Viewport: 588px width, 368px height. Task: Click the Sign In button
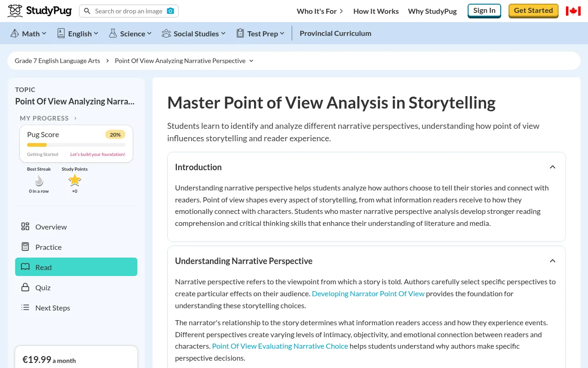pos(484,11)
